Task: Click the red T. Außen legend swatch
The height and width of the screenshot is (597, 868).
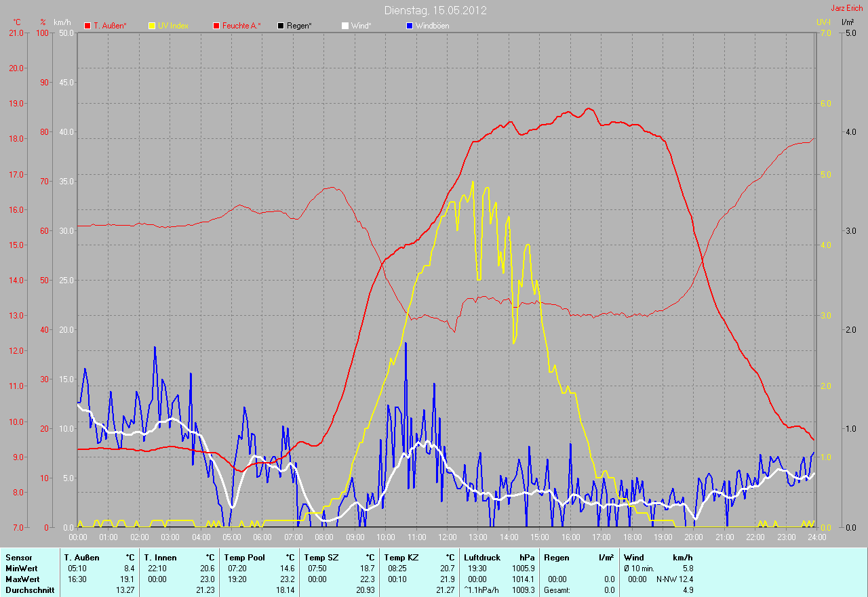Action: click(x=87, y=26)
